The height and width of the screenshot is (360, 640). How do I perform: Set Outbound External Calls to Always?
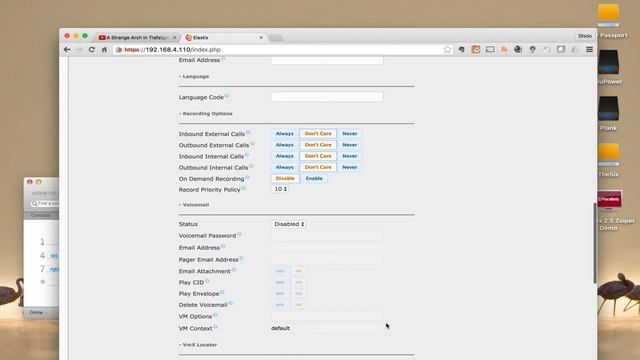click(x=284, y=145)
